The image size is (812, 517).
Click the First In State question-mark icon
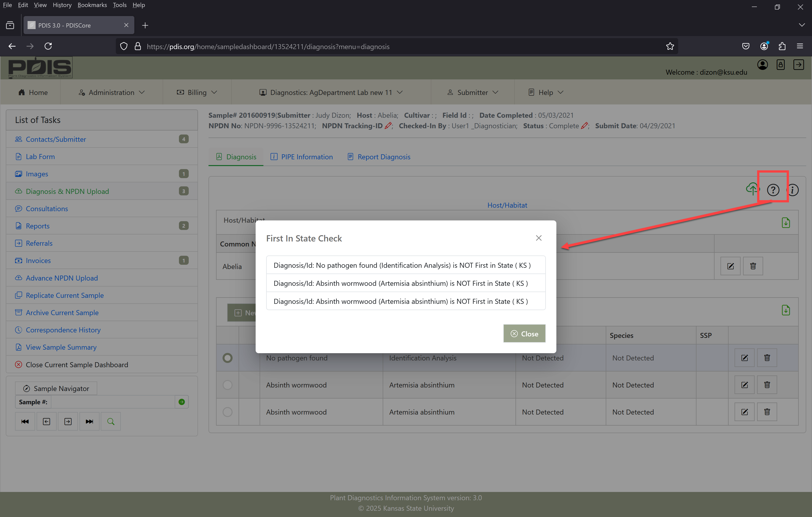(773, 190)
